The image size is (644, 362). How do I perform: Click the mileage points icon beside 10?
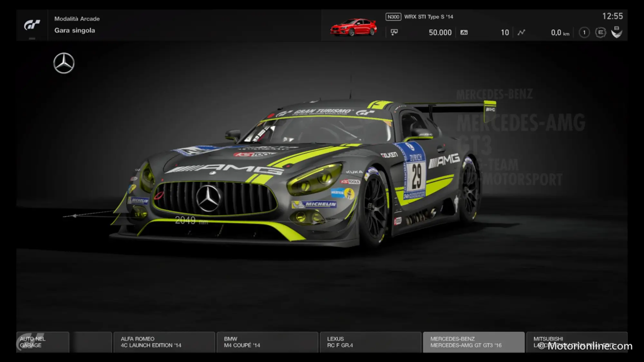point(464,32)
